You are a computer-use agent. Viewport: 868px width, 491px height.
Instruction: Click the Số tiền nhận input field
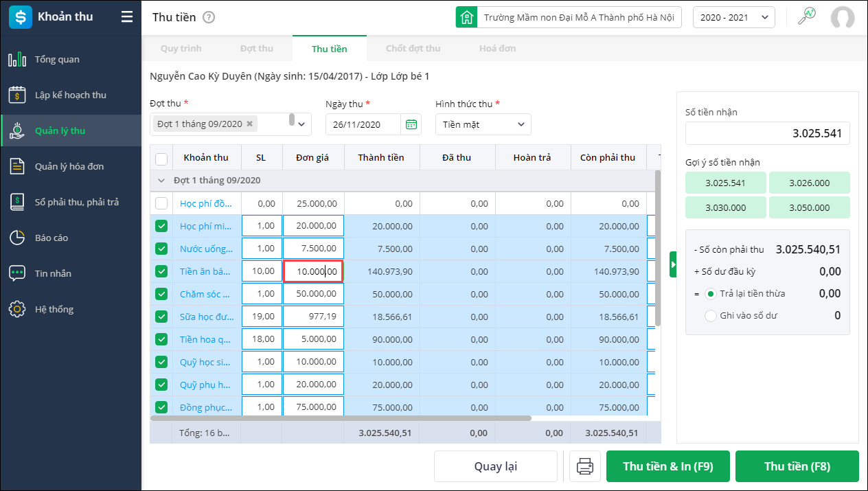click(x=768, y=133)
